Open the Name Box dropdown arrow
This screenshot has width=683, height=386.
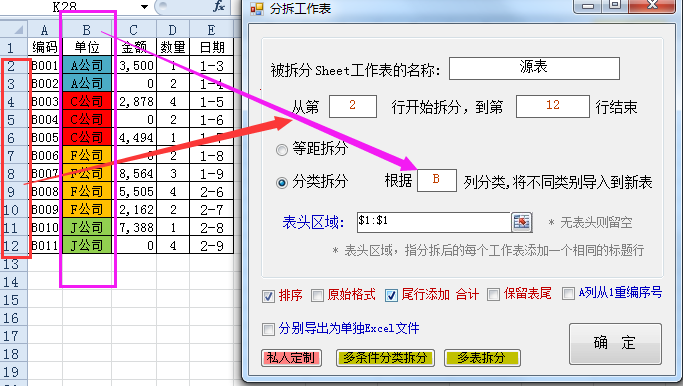(x=144, y=7)
